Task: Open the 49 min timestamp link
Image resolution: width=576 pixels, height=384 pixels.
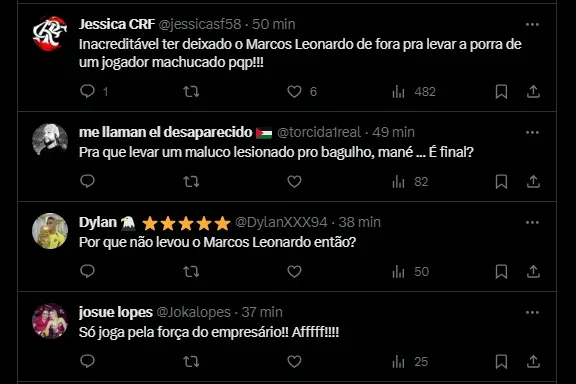Action: (393, 132)
